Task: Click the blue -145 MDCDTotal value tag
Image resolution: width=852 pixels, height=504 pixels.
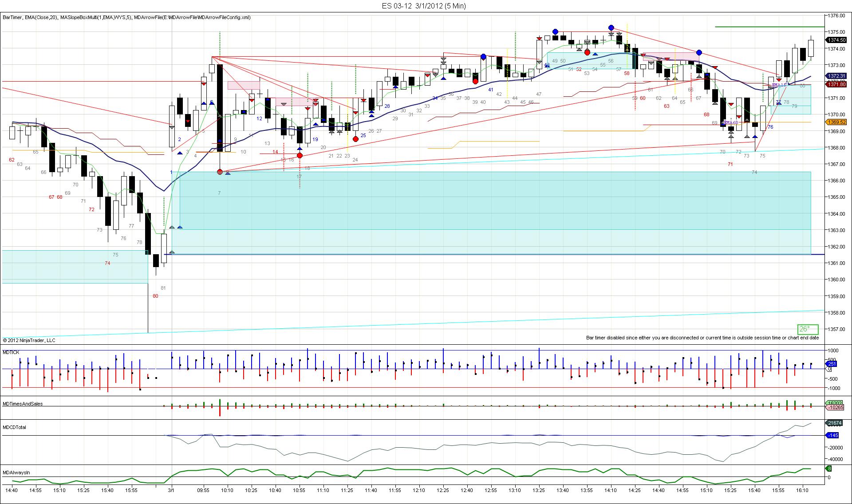Action: (832, 435)
